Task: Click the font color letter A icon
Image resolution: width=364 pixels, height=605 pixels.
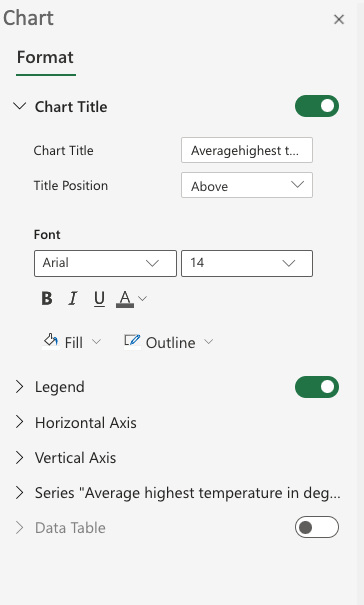Action: point(125,299)
